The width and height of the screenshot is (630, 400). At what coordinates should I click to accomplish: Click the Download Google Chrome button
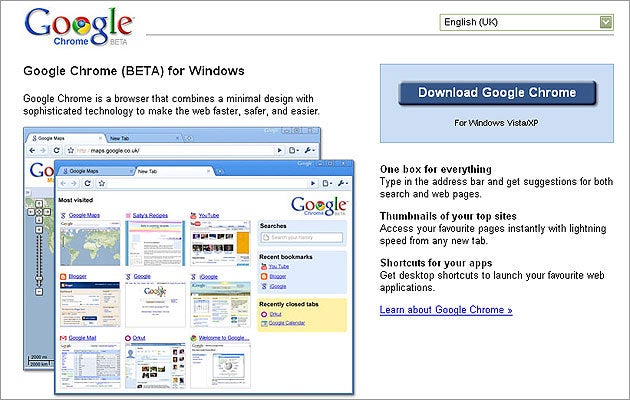497,93
